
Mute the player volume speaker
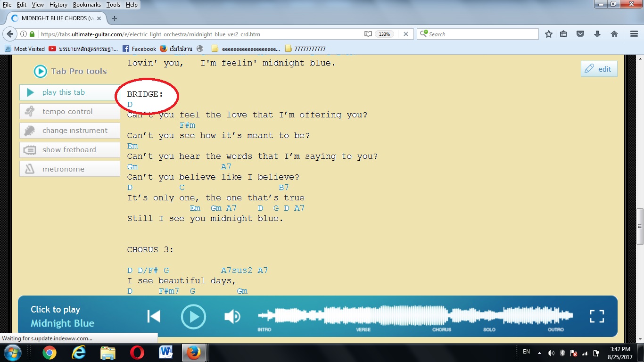(232, 316)
